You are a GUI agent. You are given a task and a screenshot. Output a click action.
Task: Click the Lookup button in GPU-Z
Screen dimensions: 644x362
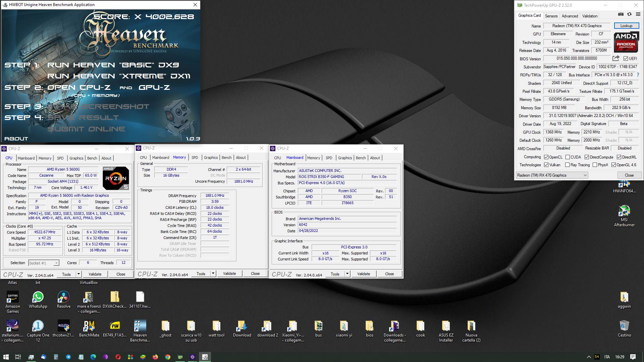click(x=626, y=26)
